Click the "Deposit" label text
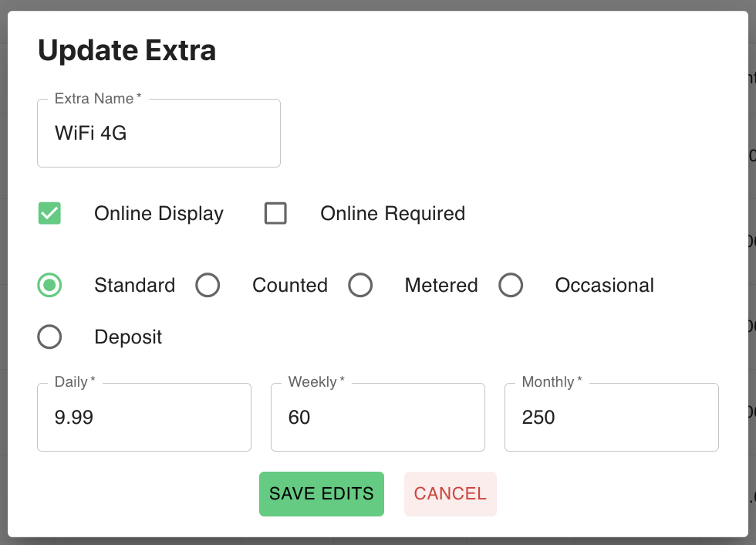The height and width of the screenshot is (545, 756). coord(128,337)
